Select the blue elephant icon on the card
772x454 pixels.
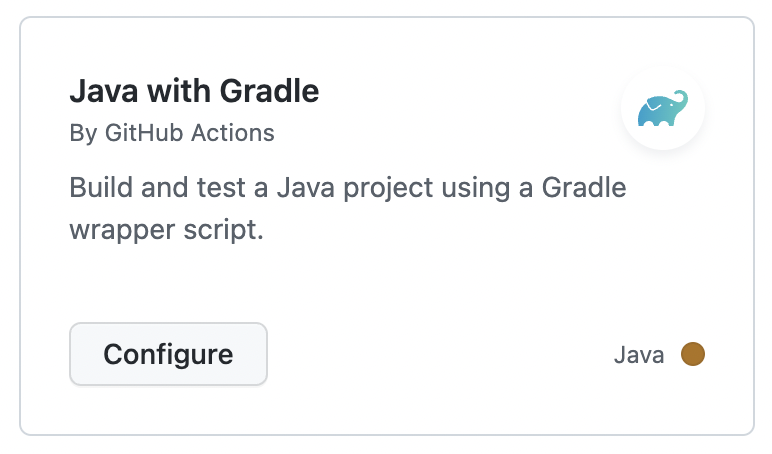[662, 108]
